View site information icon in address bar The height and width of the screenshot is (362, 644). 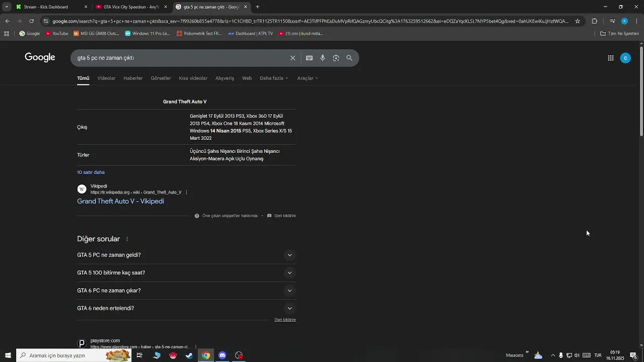pos(46,21)
